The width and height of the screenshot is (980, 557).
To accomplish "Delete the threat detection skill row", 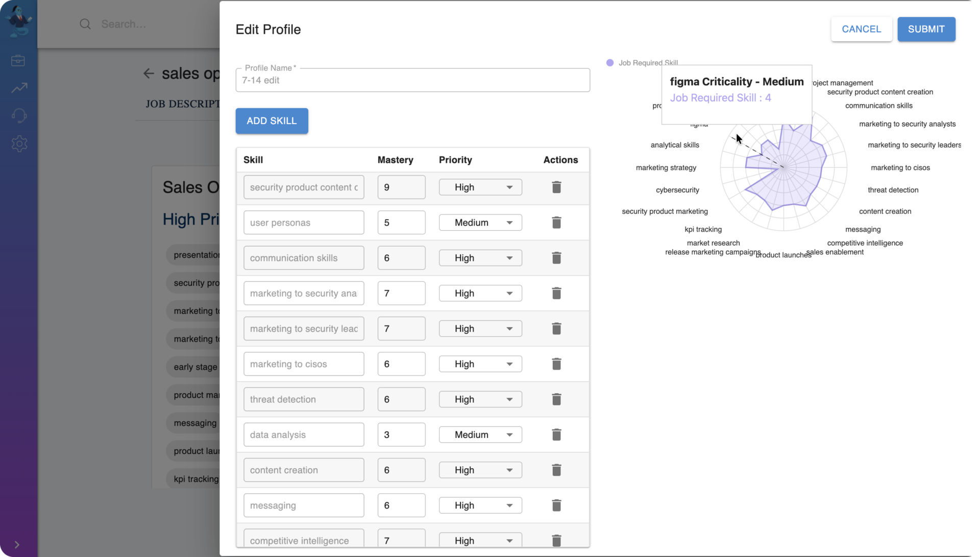I will (x=556, y=399).
